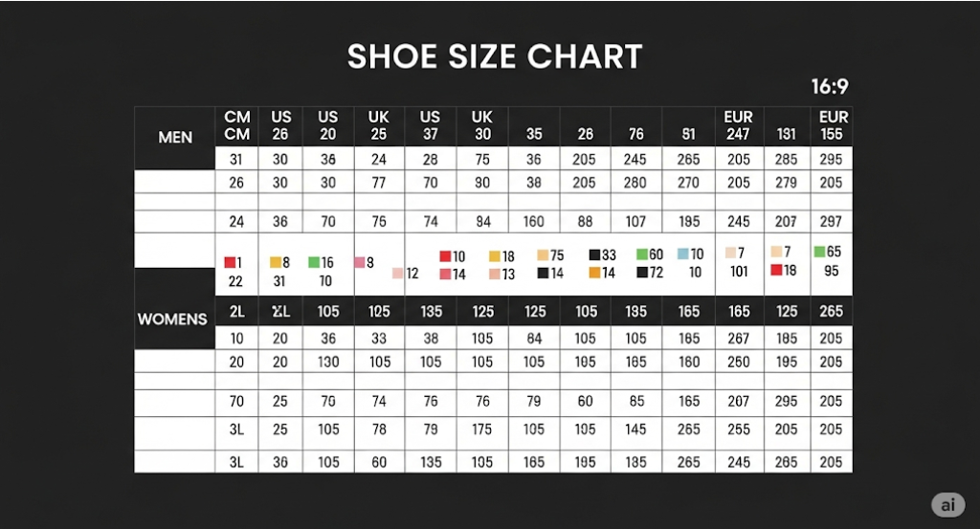This screenshot has width=980, height=529.
Task: Click the SHOE SIZE CHART title
Action: point(495,56)
